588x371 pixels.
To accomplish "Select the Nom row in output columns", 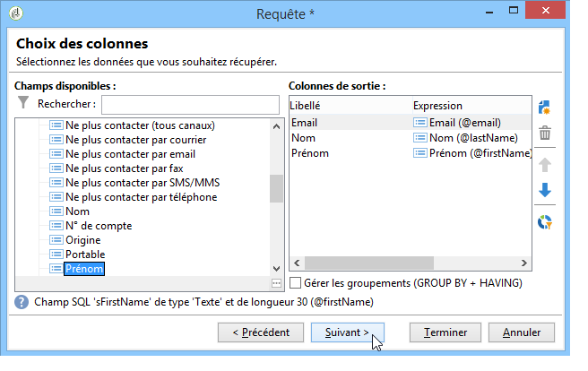I will coord(303,138).
